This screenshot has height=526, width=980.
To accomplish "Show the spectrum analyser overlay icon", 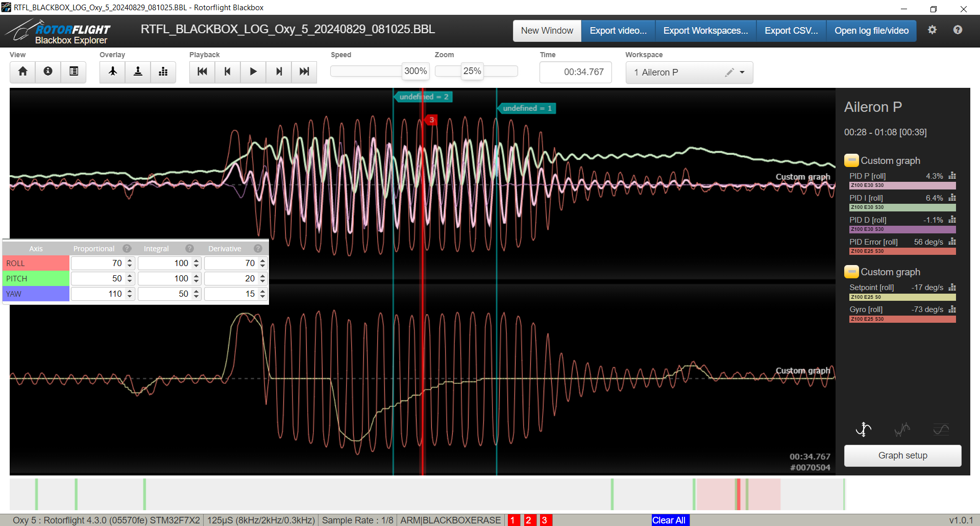I will pyautogui.click(x=163, y=71).
